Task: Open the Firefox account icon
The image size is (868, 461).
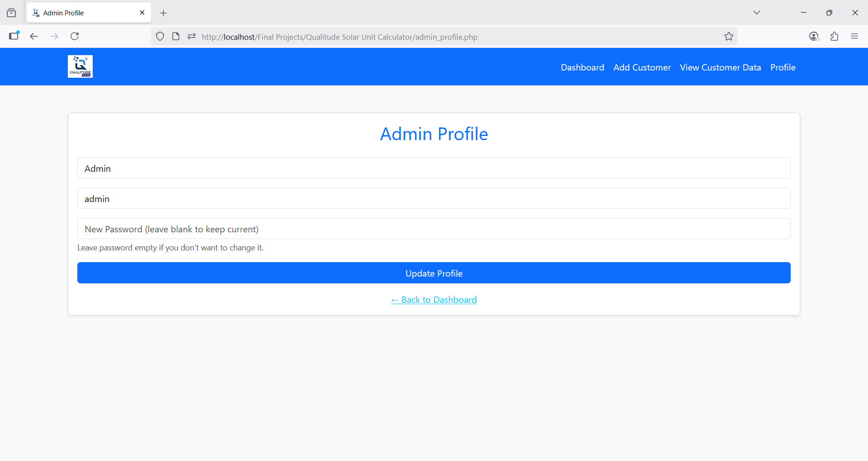Action: 814,37
